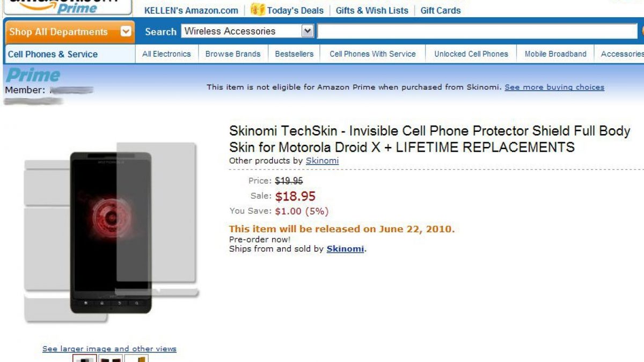Select the Browse Brands tab
The image size is (644, 362).
point(233,54)
